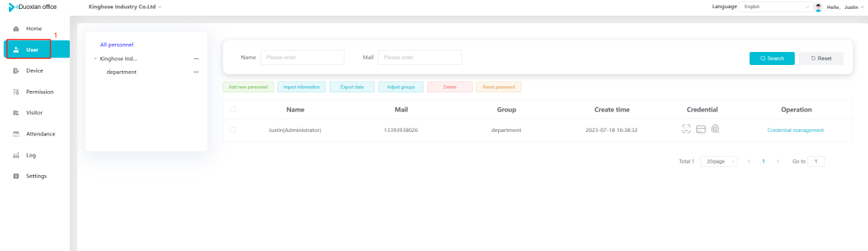868x251 pixels.
Task: Open the Hello, Justin account dropdown
Action: click(846, 7)
